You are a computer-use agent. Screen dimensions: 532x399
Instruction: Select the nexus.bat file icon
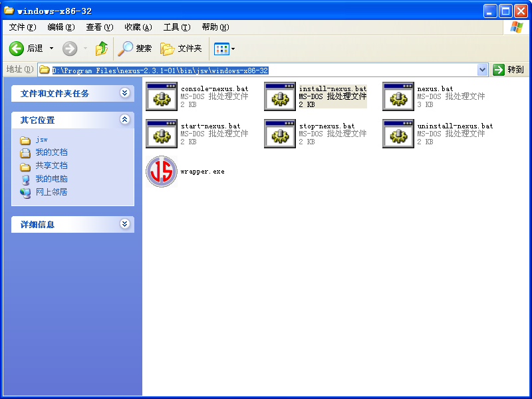398,96
